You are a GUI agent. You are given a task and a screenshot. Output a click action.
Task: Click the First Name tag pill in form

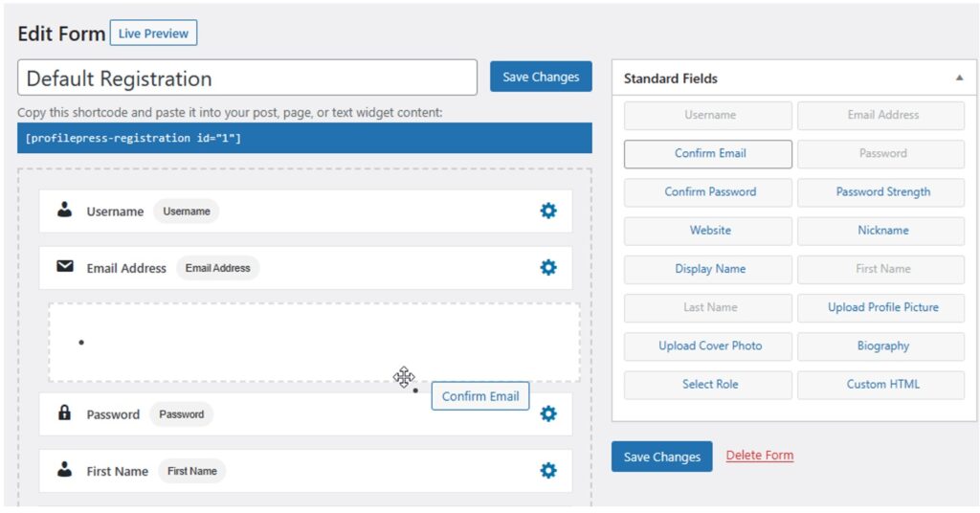point(191,471)
